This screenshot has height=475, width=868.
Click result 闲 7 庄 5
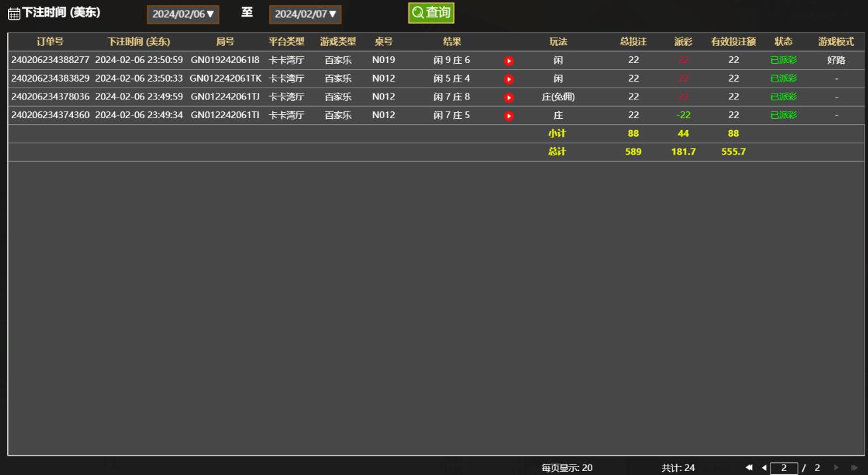pyautogui.click(x=452, y=115)
